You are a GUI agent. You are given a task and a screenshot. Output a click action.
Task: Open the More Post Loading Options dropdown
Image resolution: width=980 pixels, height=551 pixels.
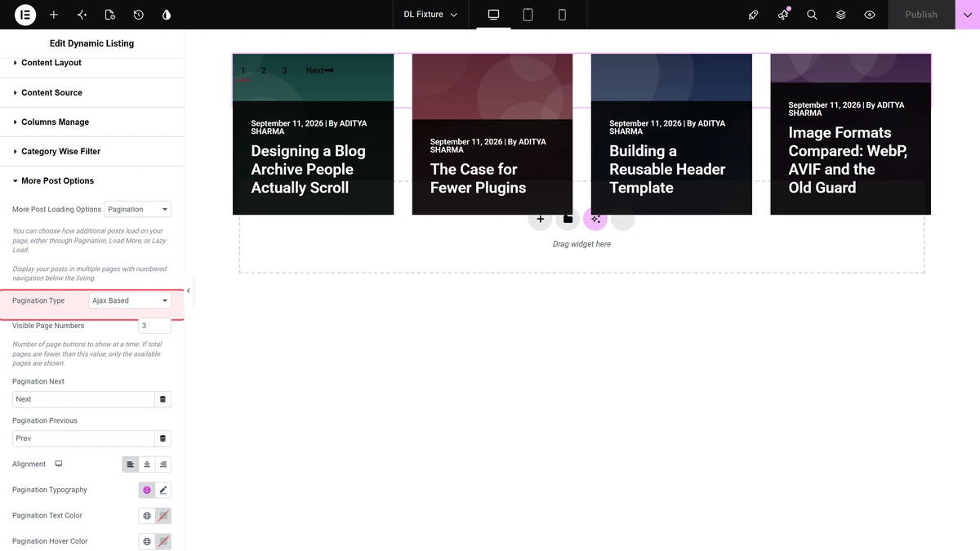coord(138,210)
